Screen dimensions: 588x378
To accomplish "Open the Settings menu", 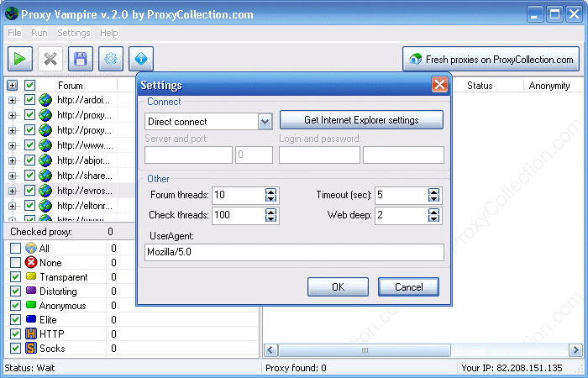I will [74, 33].
